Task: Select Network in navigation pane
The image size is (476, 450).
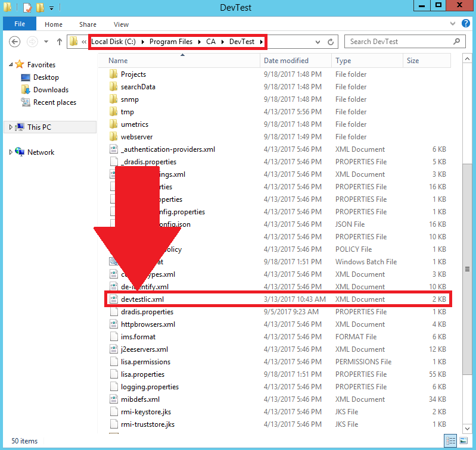Action: point(41,152)
